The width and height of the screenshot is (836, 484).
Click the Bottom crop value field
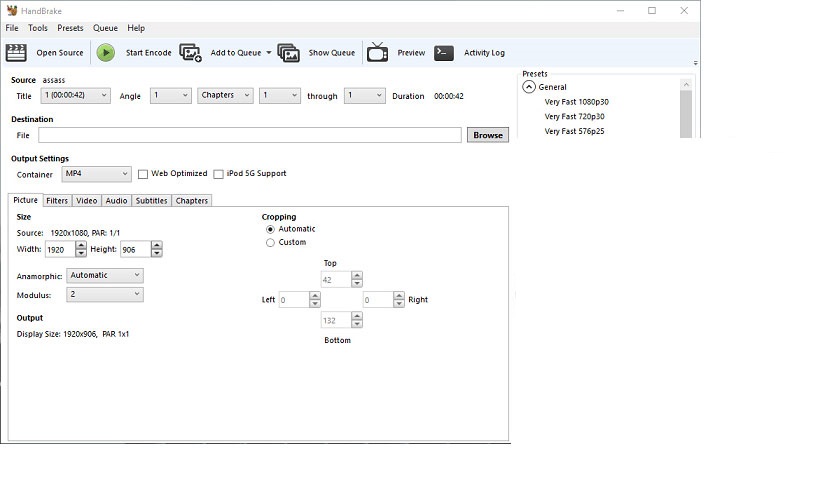(x=336, y=320)
